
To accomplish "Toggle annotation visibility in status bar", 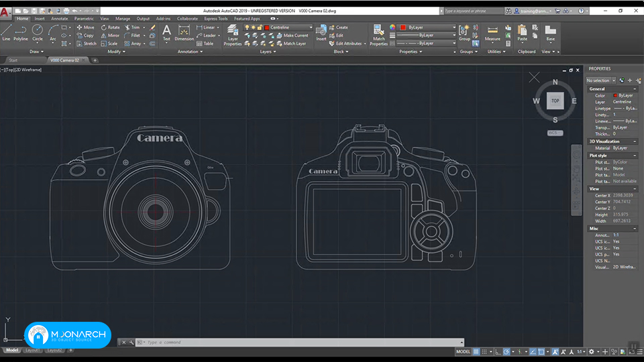I will tap(555, 352).
